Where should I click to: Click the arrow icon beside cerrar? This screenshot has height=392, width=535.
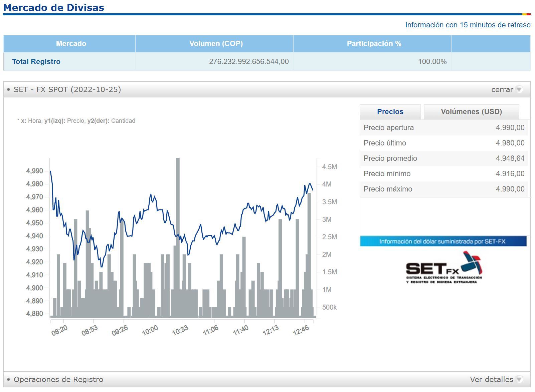click(519, 89)
